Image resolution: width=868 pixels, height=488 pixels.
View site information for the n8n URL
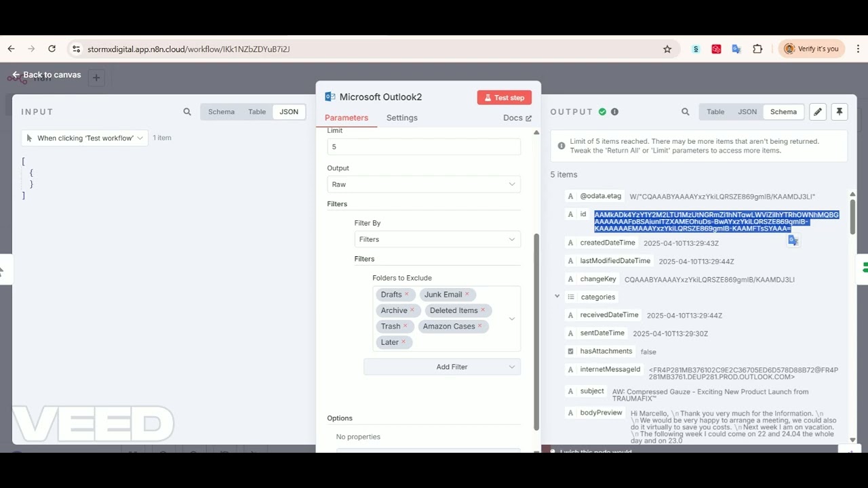coord(76,49)
